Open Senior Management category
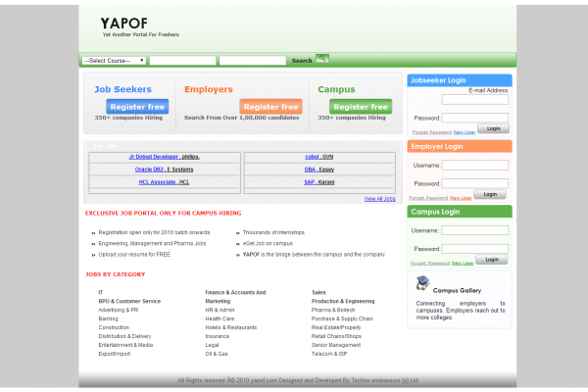The width and height of the screenshot is (588, 392). coord(336,345)
